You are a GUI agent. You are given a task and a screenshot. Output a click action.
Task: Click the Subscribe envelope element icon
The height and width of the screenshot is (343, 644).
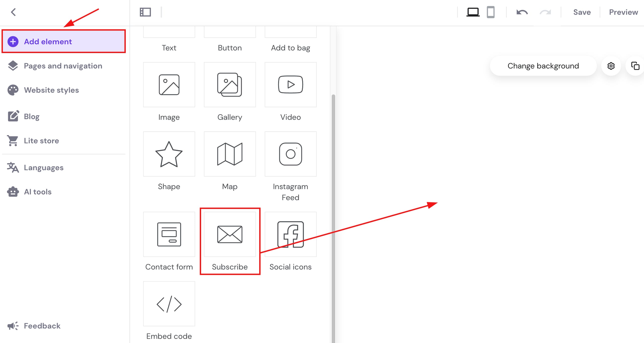tap(230, 234)
